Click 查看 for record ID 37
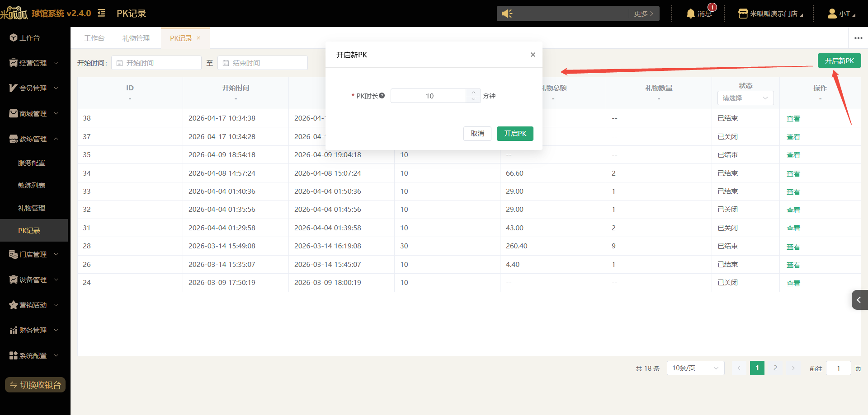The width and height of the screenshot is (868, 415). tap(793, 137)
